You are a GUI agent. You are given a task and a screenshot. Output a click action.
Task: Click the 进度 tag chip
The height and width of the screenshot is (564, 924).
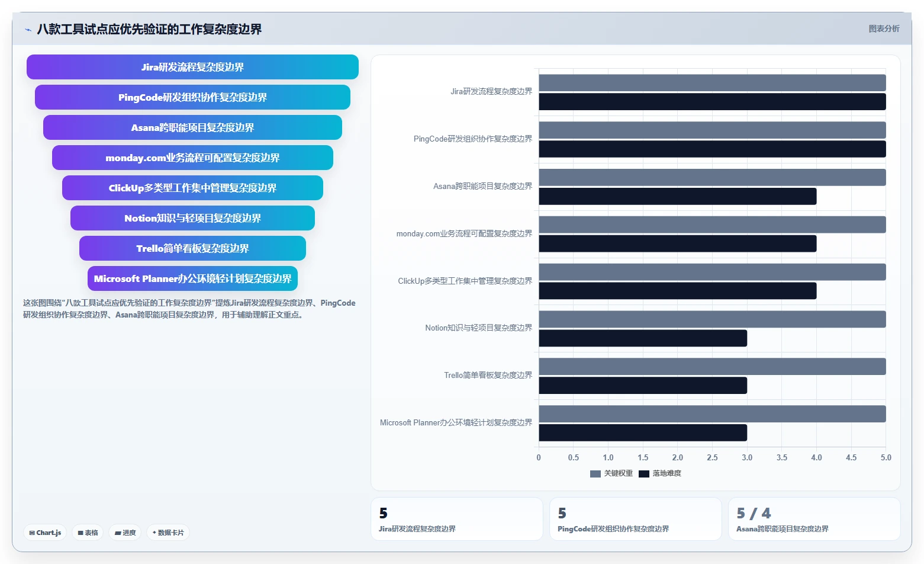125,533
